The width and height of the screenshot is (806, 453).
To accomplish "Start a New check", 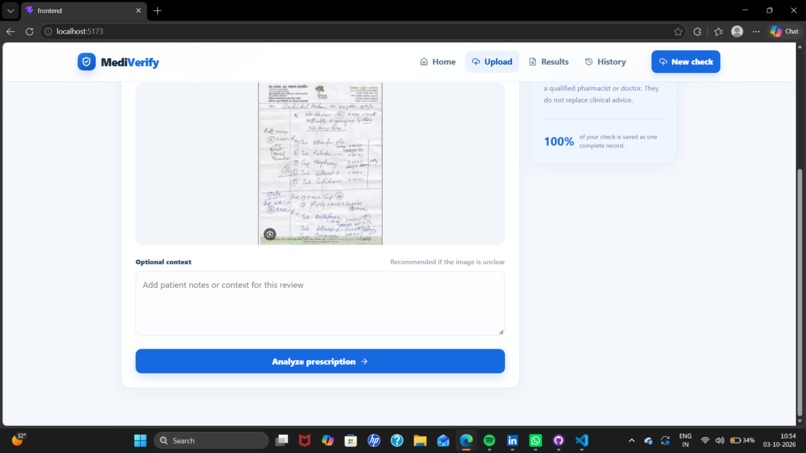I will click(686, 62).
